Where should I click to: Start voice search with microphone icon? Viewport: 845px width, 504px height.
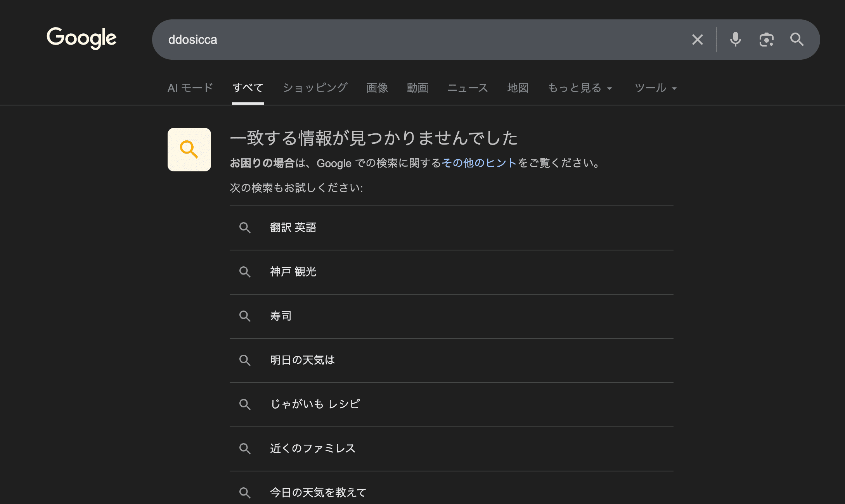click(x=735, y=40)
